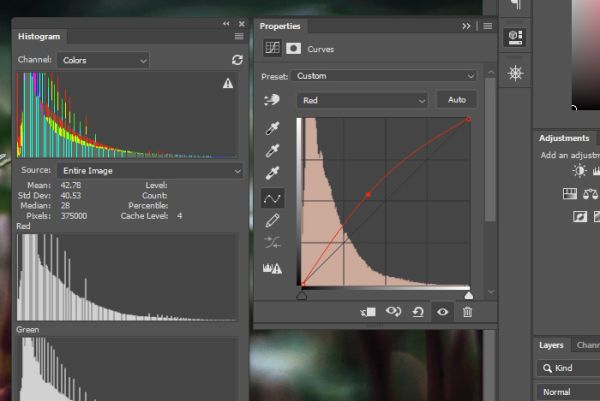This screenshot has height=401, width=600.
Task: Open the Preset dropdown showing Custom
Action: [384, 76]
